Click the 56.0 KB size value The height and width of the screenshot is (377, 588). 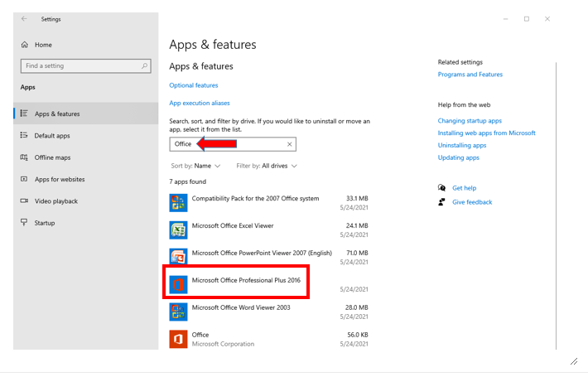click(358, 335)
